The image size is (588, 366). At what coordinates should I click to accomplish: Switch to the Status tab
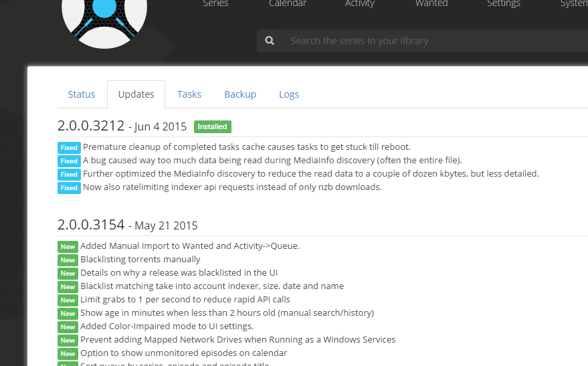pyautogui.click(x=82, y=94)
